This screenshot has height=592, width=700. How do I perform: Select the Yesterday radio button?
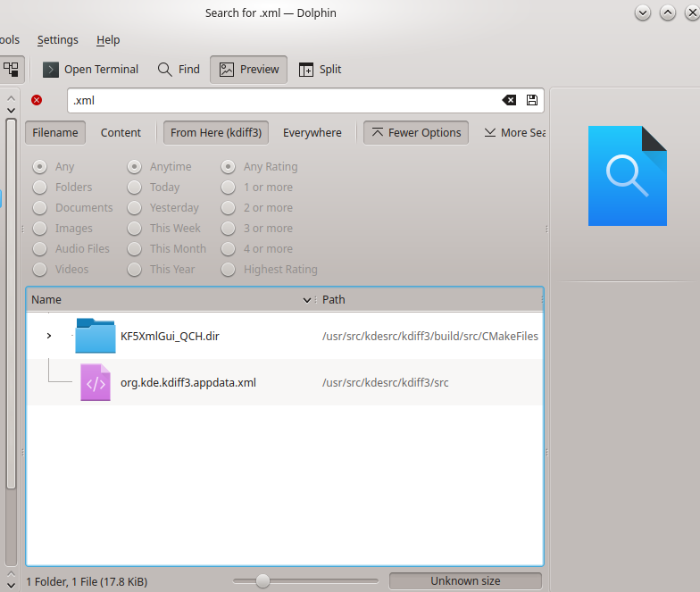(134, 207)
